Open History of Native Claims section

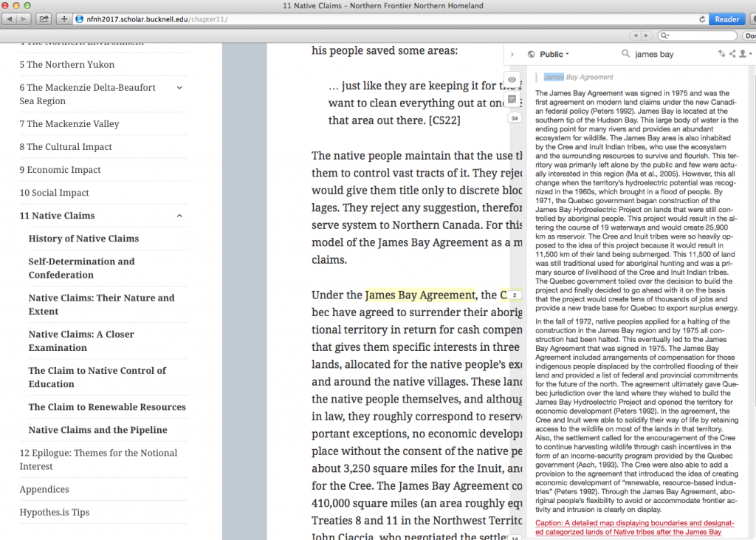coord(83,239)
